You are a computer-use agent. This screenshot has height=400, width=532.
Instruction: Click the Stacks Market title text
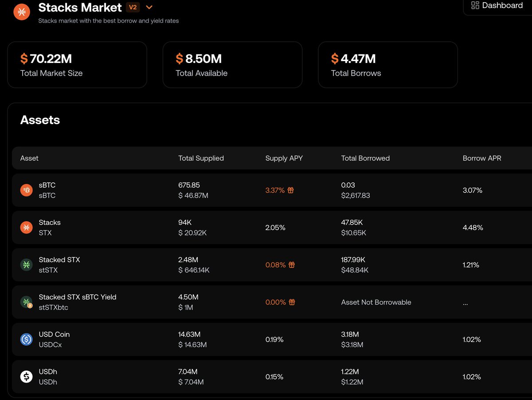point(80,8)
